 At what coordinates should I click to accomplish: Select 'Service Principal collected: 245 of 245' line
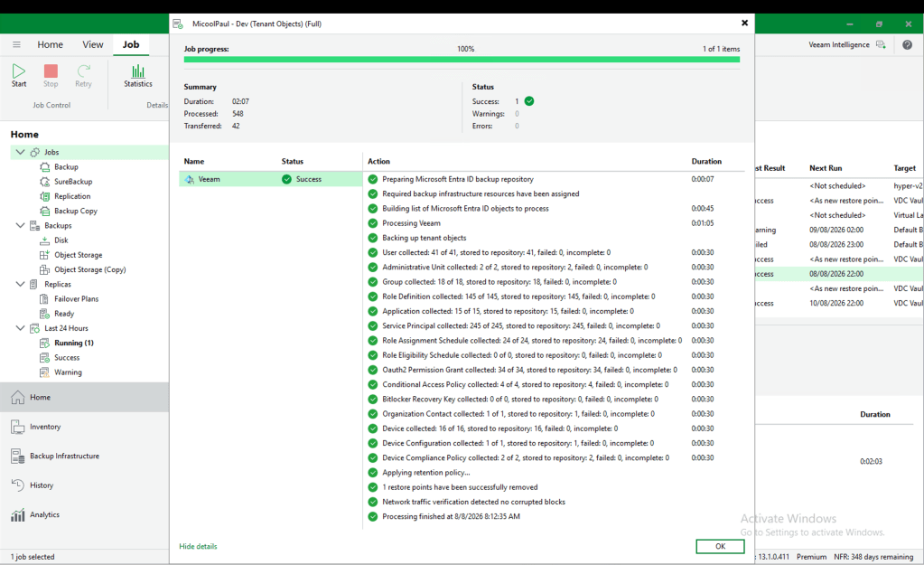[521, 325]
